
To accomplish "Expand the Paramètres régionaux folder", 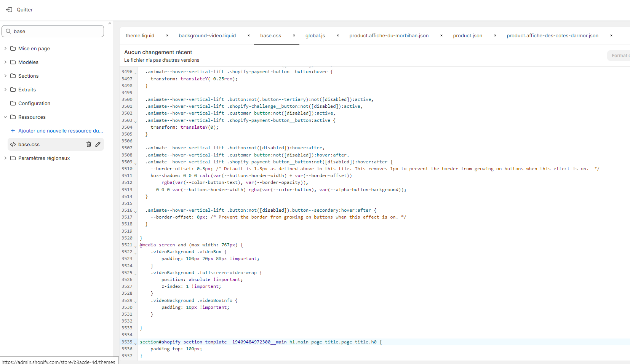I will [x=5, y=158].
